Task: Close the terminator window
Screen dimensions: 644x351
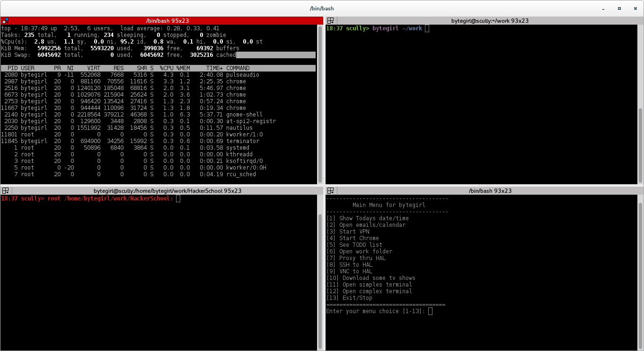Action: 635,8
